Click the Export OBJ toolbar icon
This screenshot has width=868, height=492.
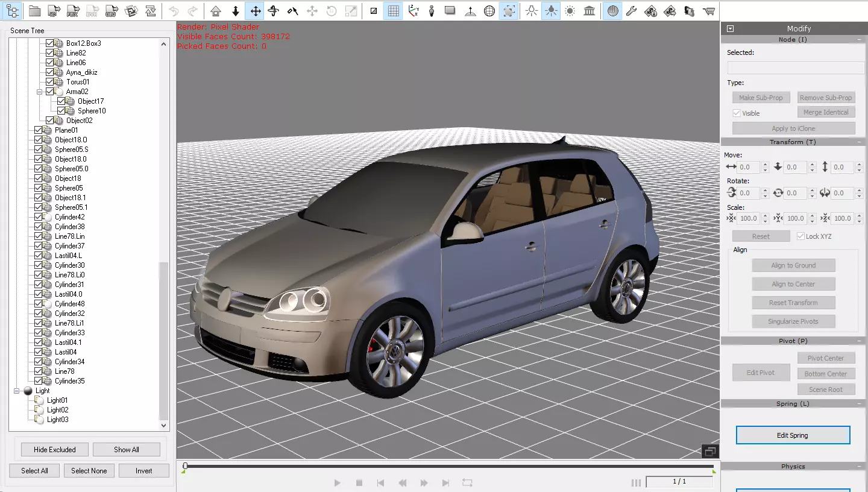click(112, 11)
